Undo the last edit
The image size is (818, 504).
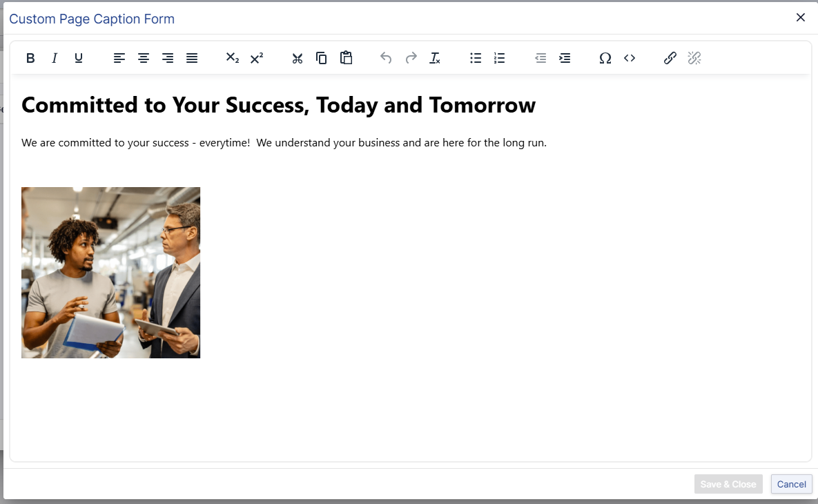pyautogui.click(x=386, y=58)
